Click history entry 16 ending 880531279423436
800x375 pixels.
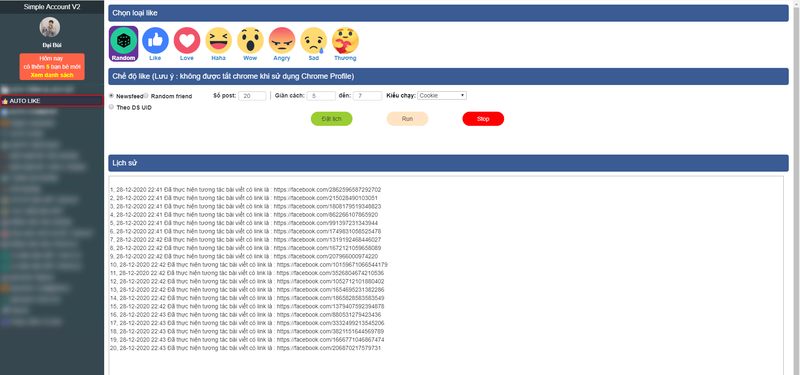click(246, 315)
